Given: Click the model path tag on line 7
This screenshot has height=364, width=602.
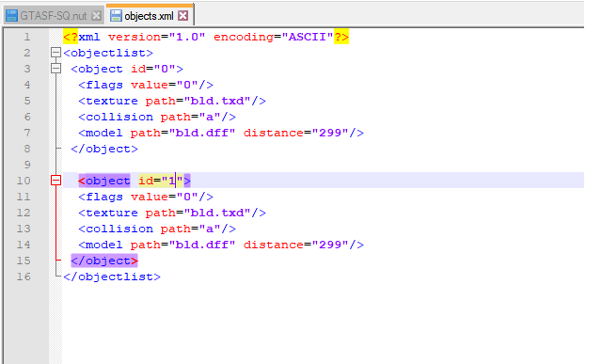Looking at the screenshot, I should (221, 133).
